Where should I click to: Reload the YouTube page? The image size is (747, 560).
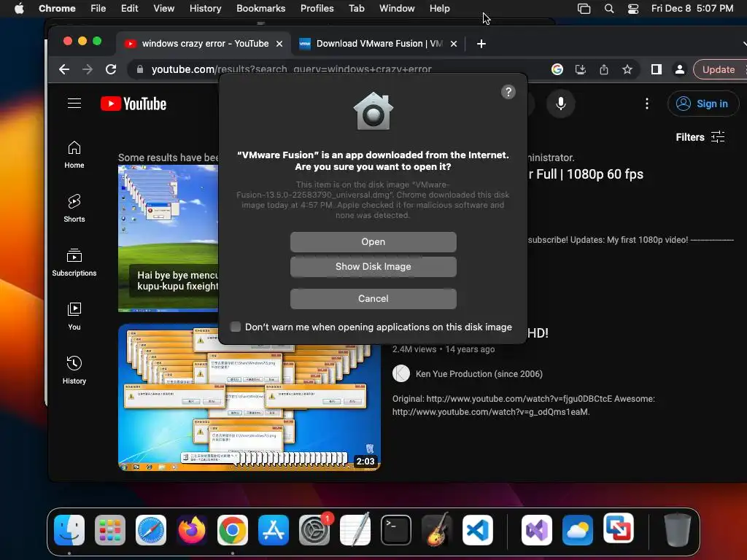(111, 69)
